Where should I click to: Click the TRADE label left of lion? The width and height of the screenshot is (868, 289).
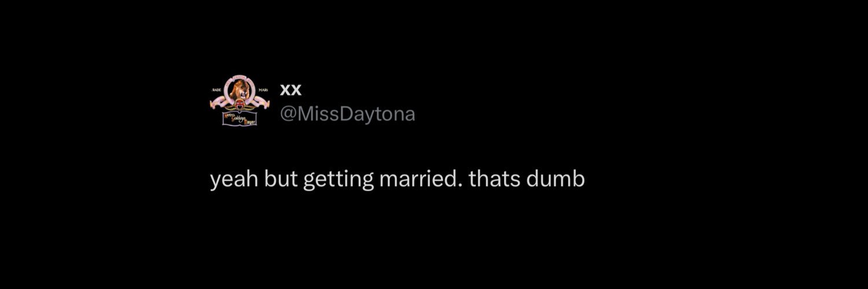click(217, 90)
